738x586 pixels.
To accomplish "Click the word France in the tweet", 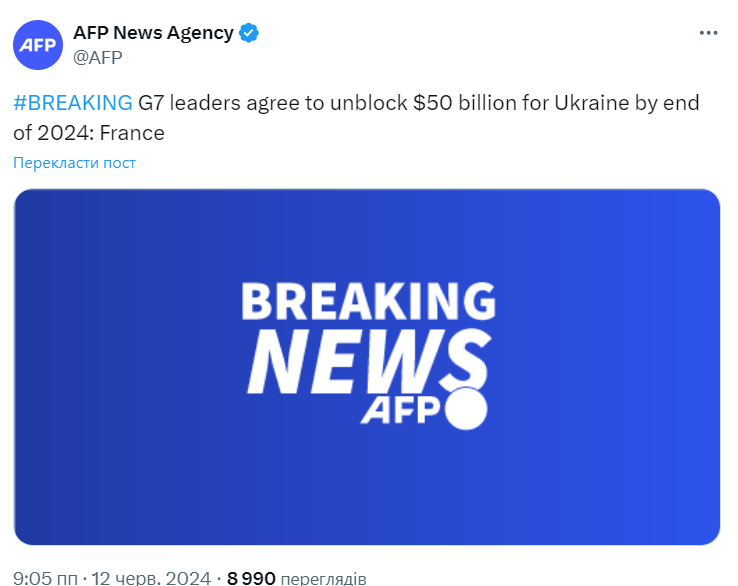I will coord(132,133).
